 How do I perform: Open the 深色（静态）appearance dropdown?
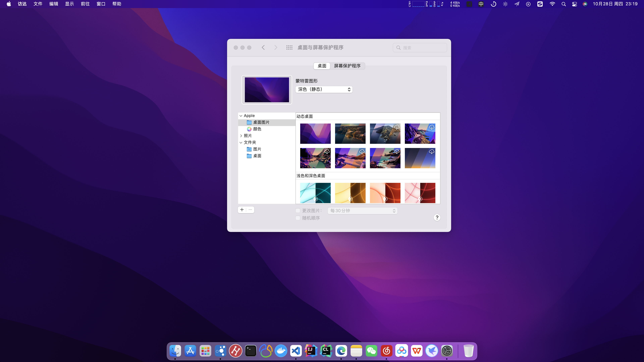click(x=324, y=89)
